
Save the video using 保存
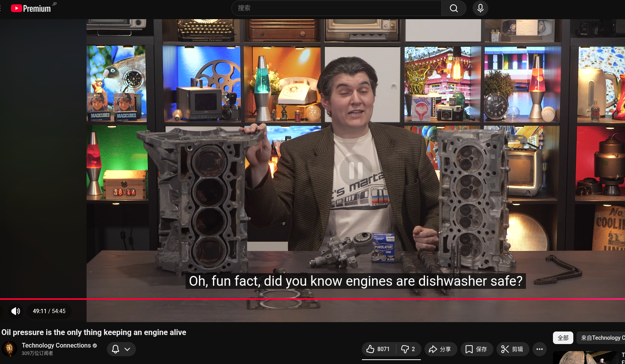tap(476, 349)
